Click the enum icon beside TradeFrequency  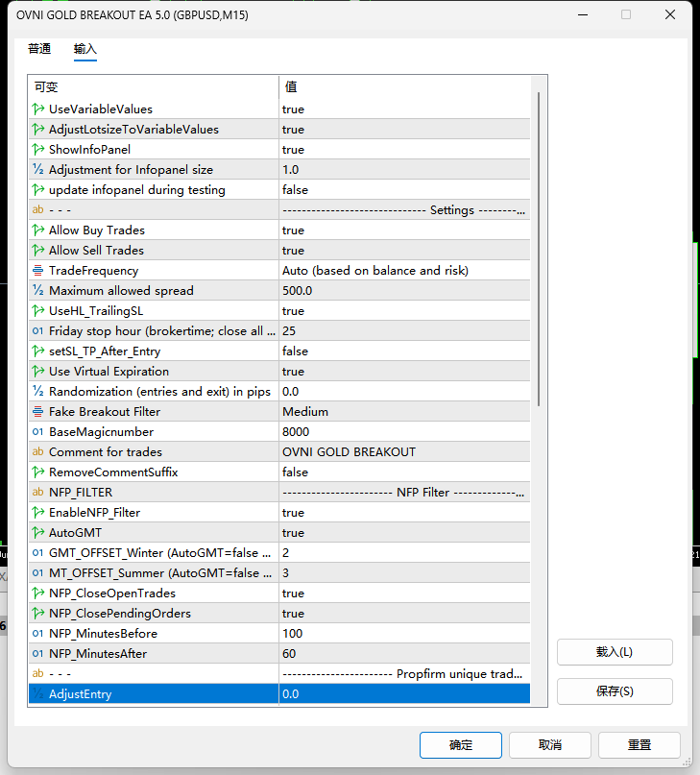38,271
